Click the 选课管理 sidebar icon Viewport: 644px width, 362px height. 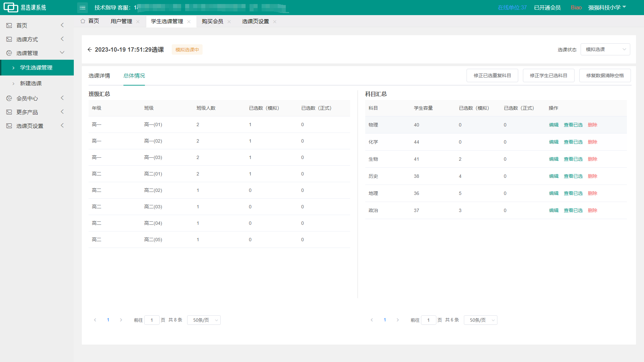[x=9, y=53]
